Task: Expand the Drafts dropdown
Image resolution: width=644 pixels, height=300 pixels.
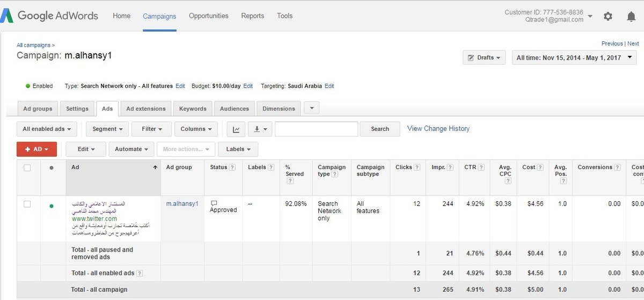Action: click(484, 57)
